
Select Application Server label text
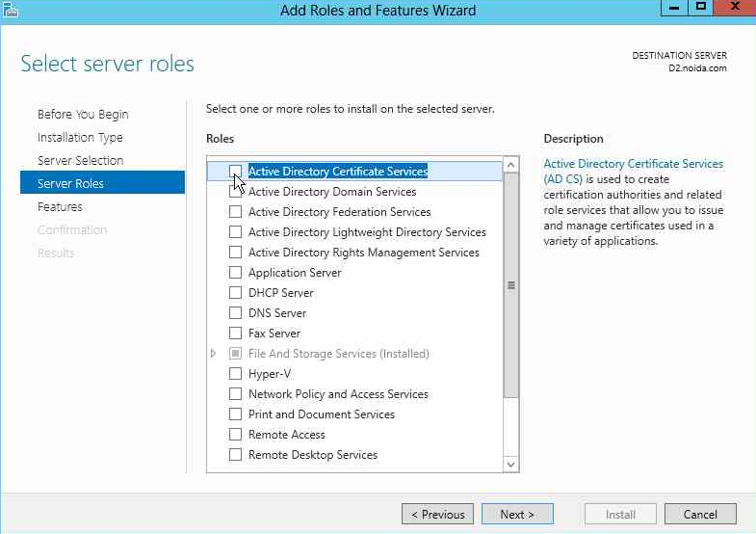295,273
